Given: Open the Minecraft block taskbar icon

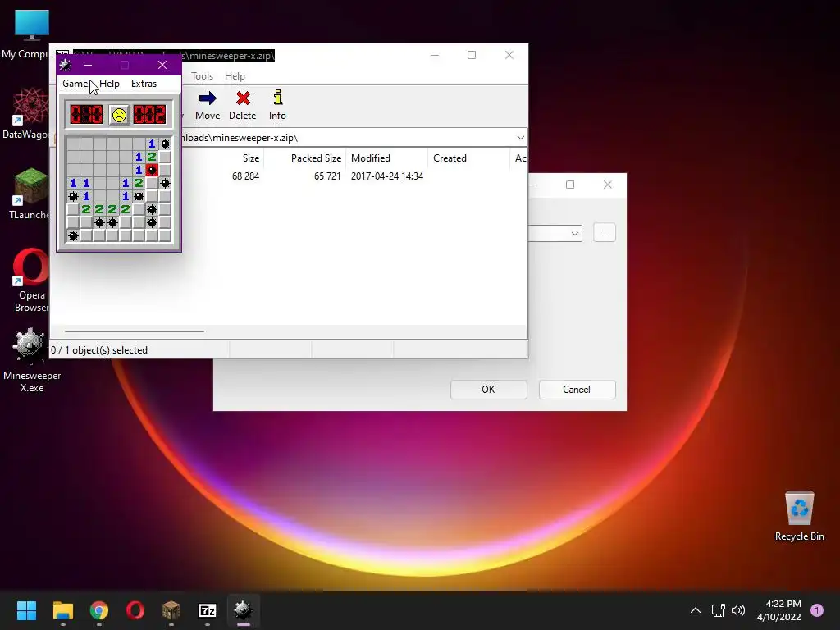Looking at the screenshot, I should [x=171, y=610].
